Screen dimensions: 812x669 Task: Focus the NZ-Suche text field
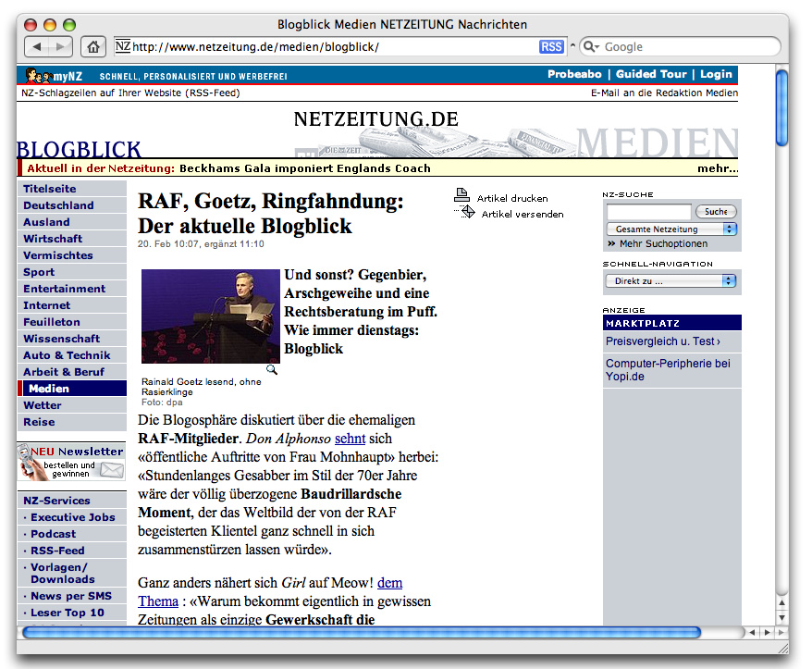(x=649, y=211)
